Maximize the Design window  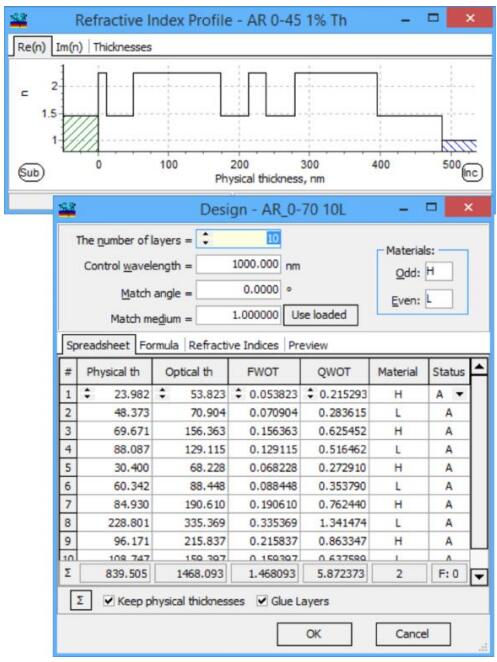[431, 207]
